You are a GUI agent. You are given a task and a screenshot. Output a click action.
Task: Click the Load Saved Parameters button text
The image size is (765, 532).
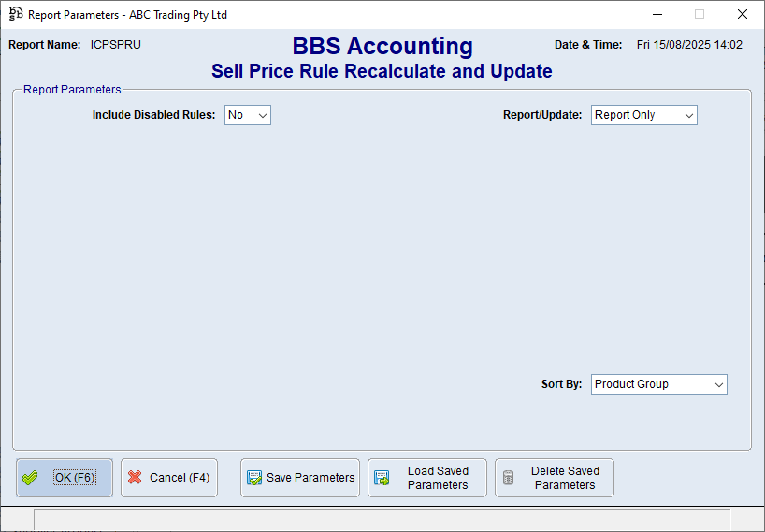tap(438, 478)
